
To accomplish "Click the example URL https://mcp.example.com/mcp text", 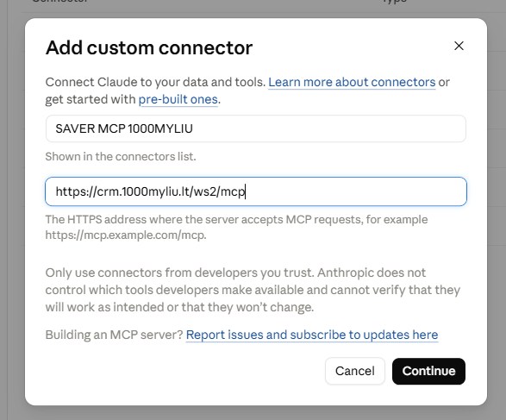I will coord(126,235).
